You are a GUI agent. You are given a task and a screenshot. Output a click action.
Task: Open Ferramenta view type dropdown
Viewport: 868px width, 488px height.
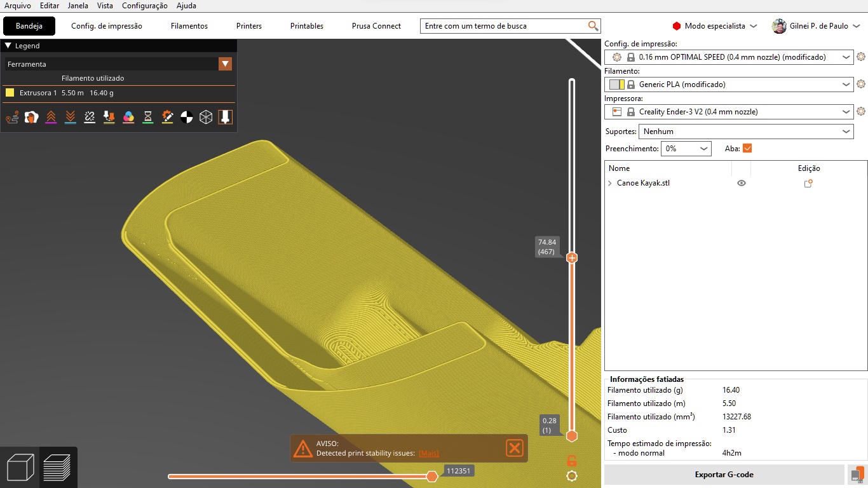(x=118, y=64)
